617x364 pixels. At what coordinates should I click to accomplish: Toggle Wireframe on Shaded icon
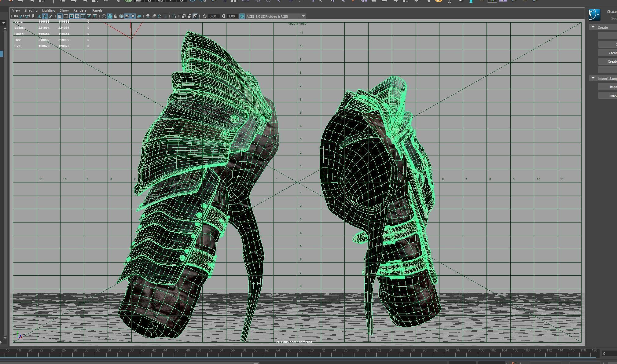click(x=121, y=16)
